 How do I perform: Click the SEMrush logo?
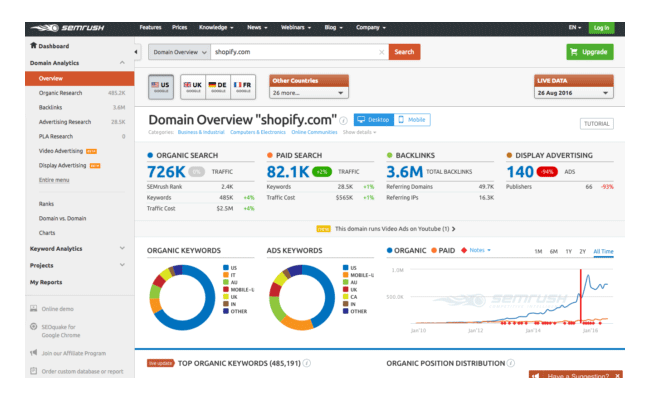[x=68, y=28]
